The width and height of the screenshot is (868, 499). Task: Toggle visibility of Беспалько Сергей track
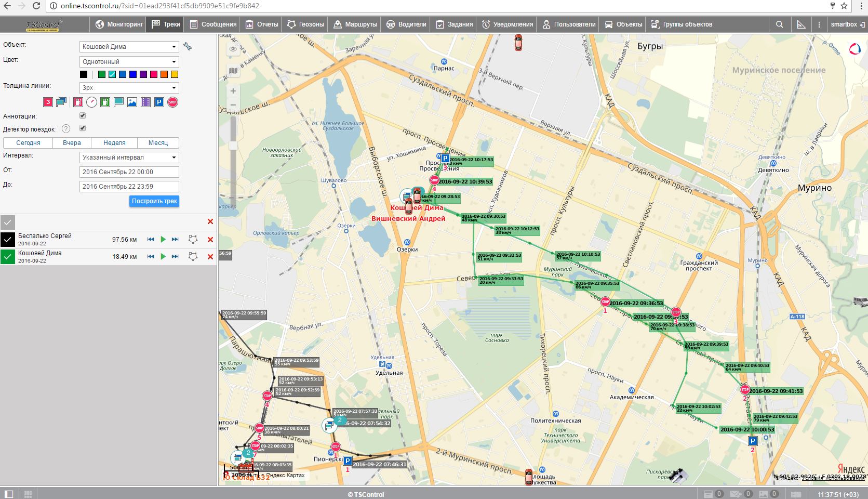pyautogui.click(x=8, y=240)
